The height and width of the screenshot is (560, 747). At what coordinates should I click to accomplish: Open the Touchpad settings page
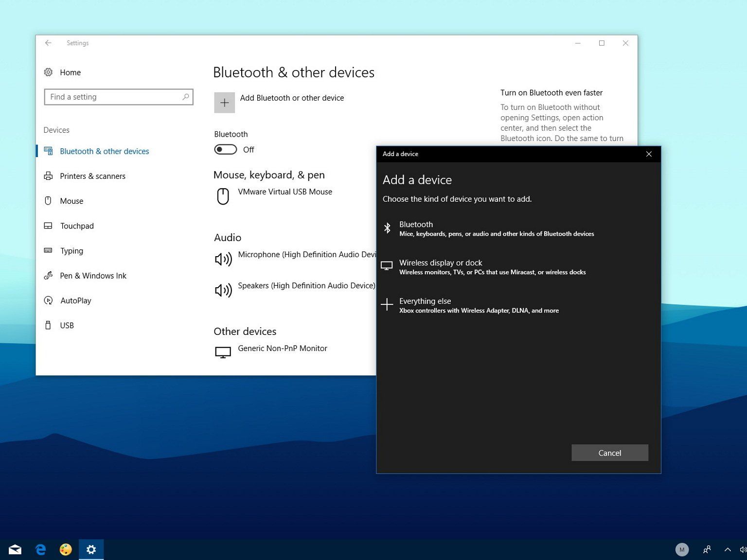tap(77, 226)
